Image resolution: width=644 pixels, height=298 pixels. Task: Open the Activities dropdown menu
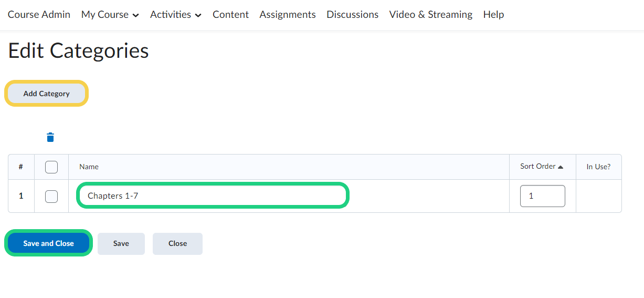[x=176, y=15]
